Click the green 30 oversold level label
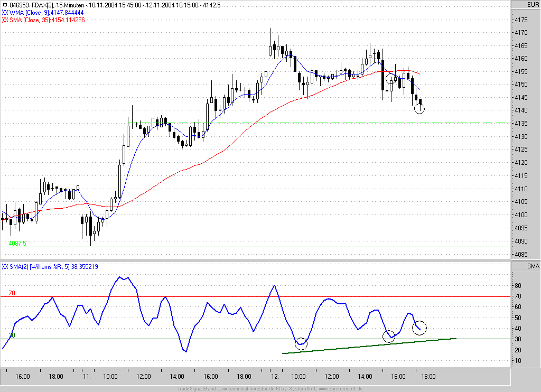 tap(12, 335)
